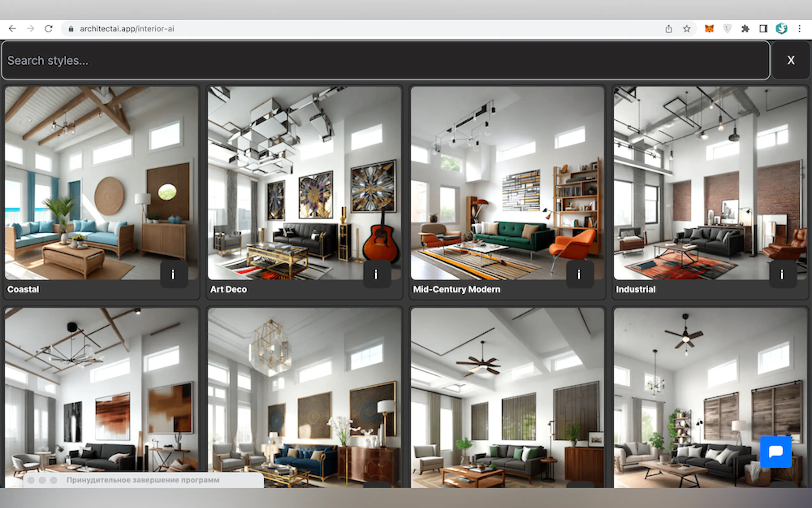Show Industrial style info icon

tap(782, 274)
